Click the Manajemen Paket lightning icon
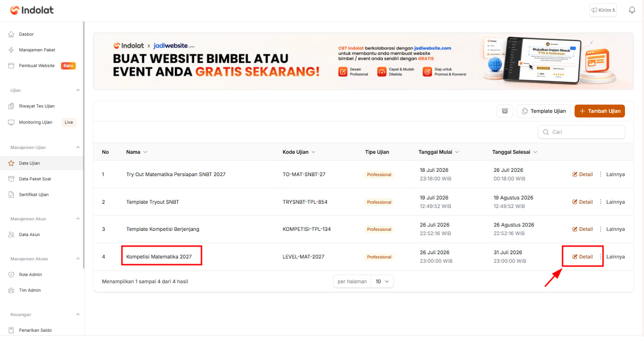644x337 pixels. pyautogui.click(x=11, y=50)
